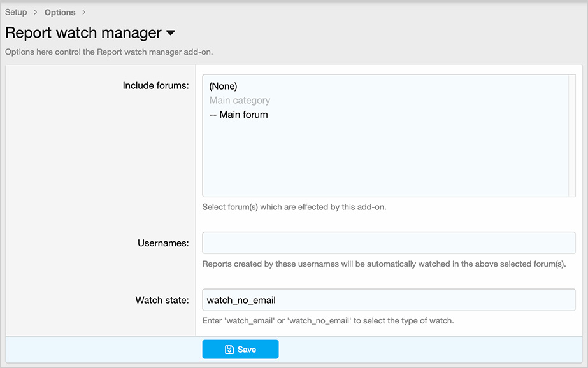Select "(None)" in Include forums list
Screen dimensions: 588x368
coord(223,86)
